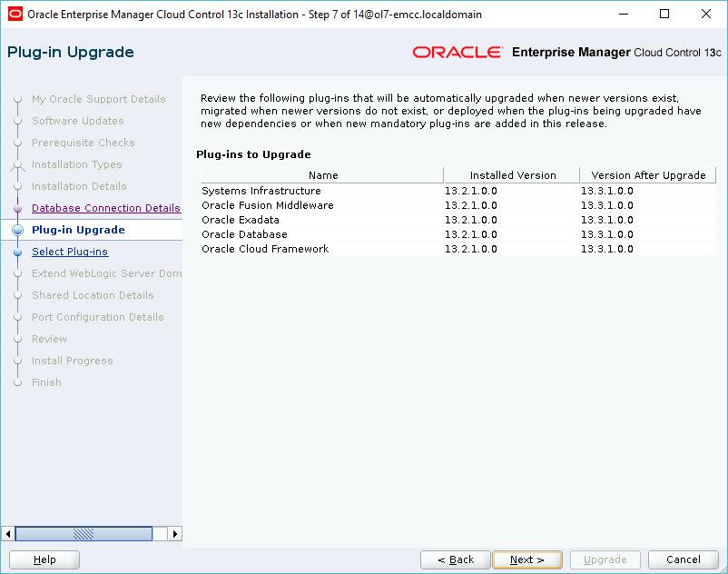Open the Select Plug-ins step link
This screenshot has height=574, width=728.
[x=70, y=252]
